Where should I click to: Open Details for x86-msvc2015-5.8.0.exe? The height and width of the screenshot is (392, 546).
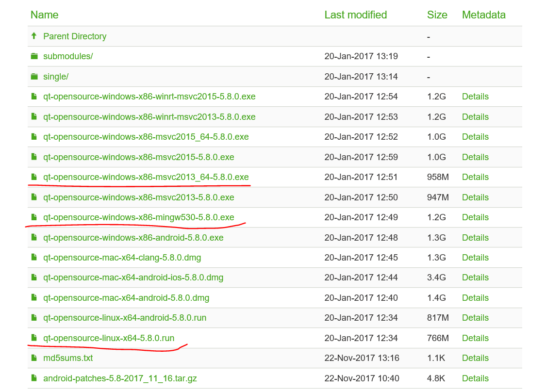pos(475,157)
